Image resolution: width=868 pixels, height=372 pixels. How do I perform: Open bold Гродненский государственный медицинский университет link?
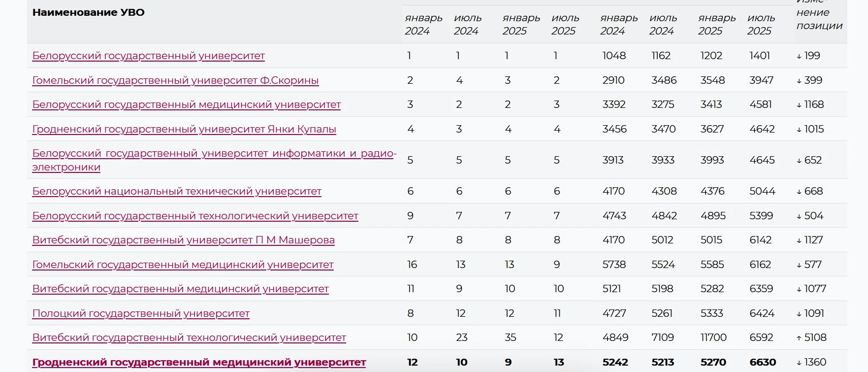point(199,362)
